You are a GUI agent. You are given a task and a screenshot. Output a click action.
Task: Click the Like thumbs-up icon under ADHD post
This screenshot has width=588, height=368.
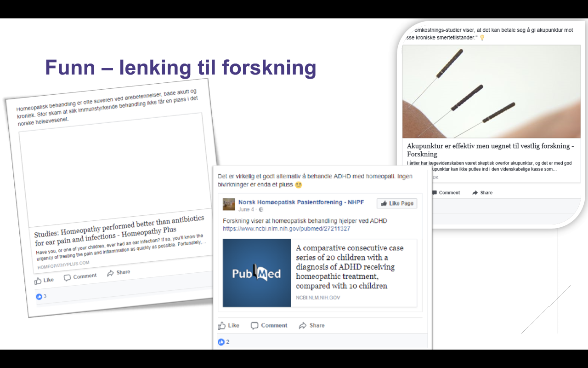tap(222, 326)
